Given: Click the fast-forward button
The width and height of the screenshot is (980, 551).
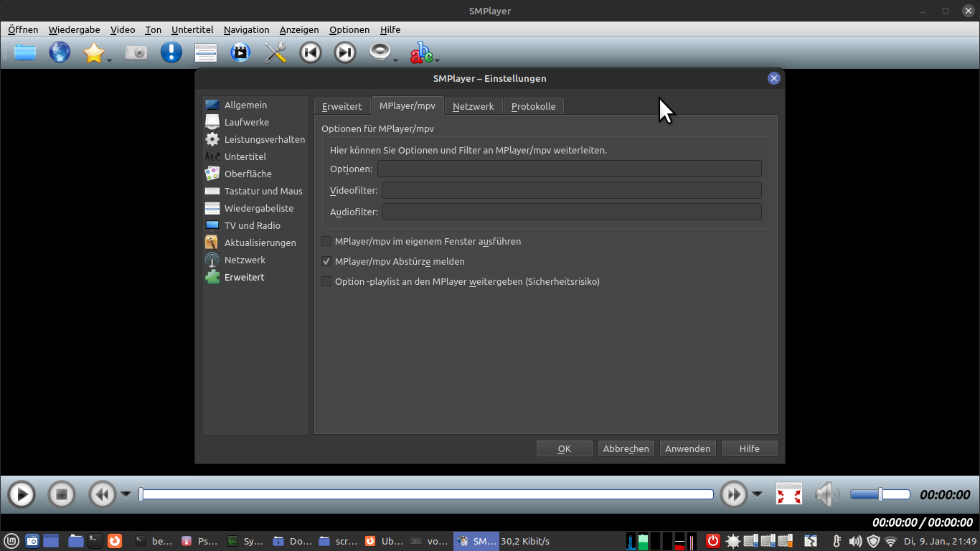Looking at the screenshot, I should click(x=734, y=494).
